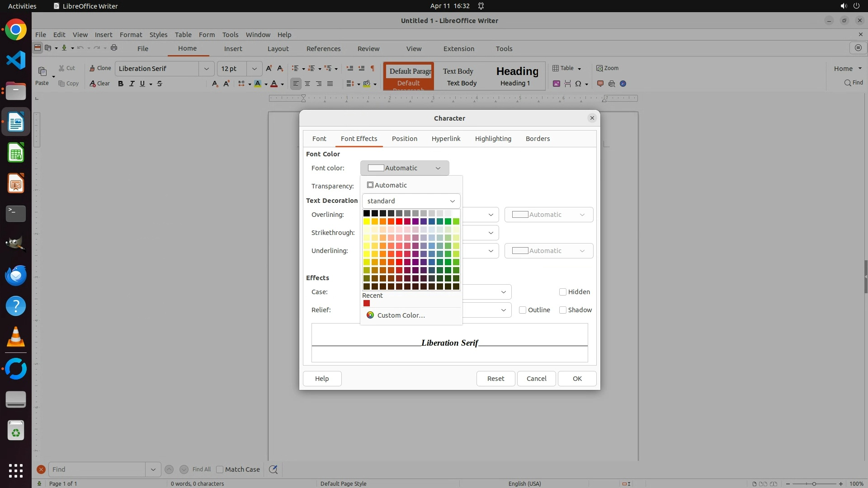Viewport: 868px width, 488px height.
Task: Click the Print icon in toolbar
Action: pyautogui.click(x=114, y=48)
